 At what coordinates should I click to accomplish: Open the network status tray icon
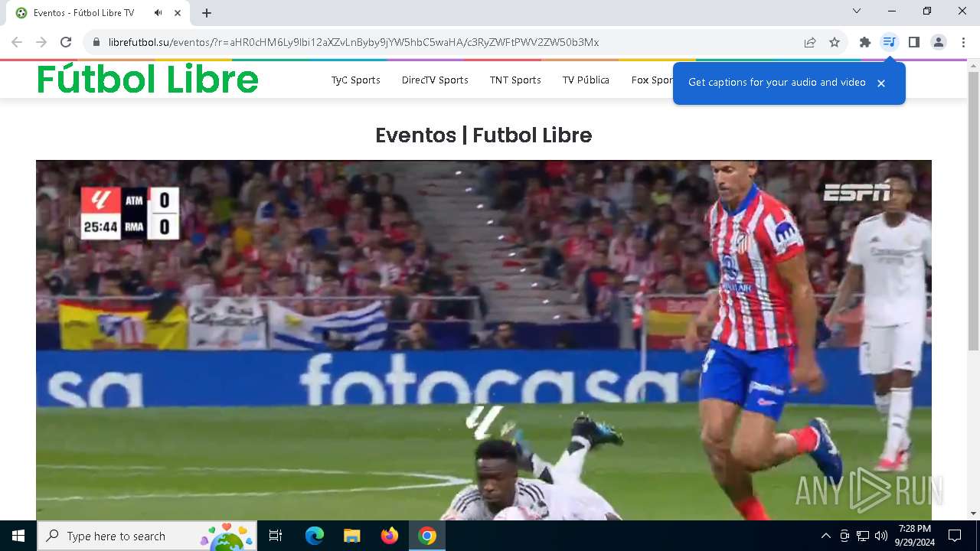click(863, 536)
